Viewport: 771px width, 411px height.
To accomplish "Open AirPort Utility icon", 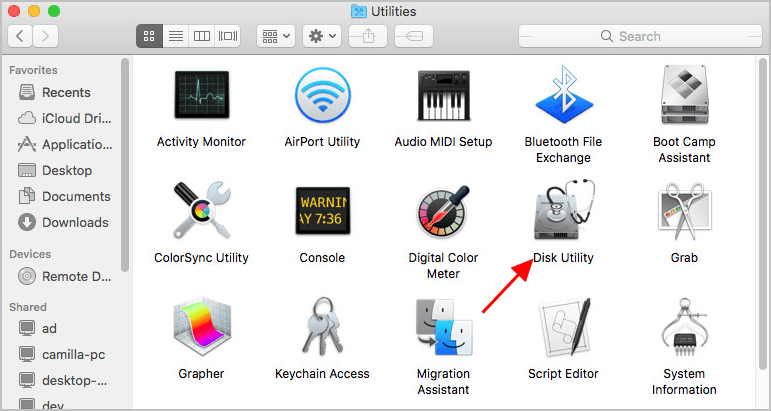I will tap(323, 96).
